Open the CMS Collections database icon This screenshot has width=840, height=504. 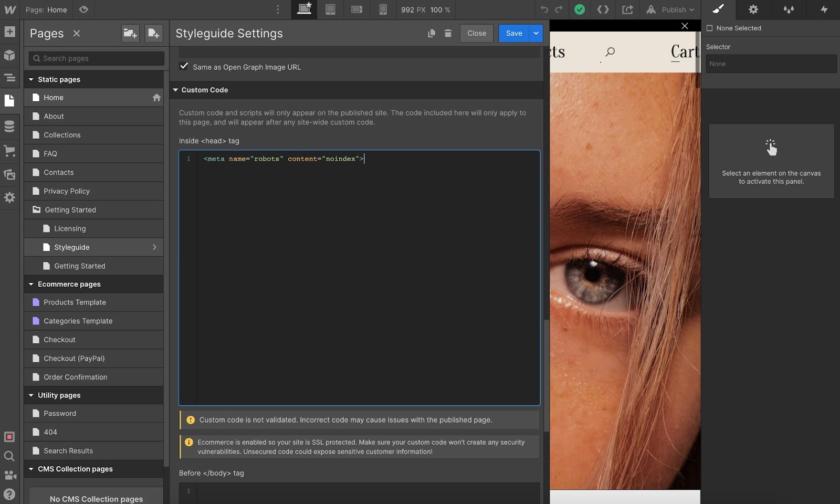[9, 127]
